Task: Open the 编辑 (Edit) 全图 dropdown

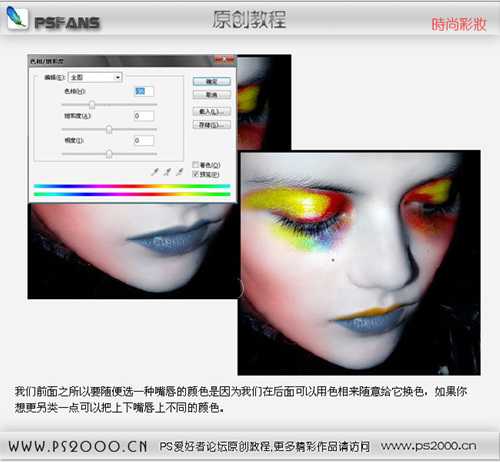Action: pyautogui.click(x=95, y=77)
